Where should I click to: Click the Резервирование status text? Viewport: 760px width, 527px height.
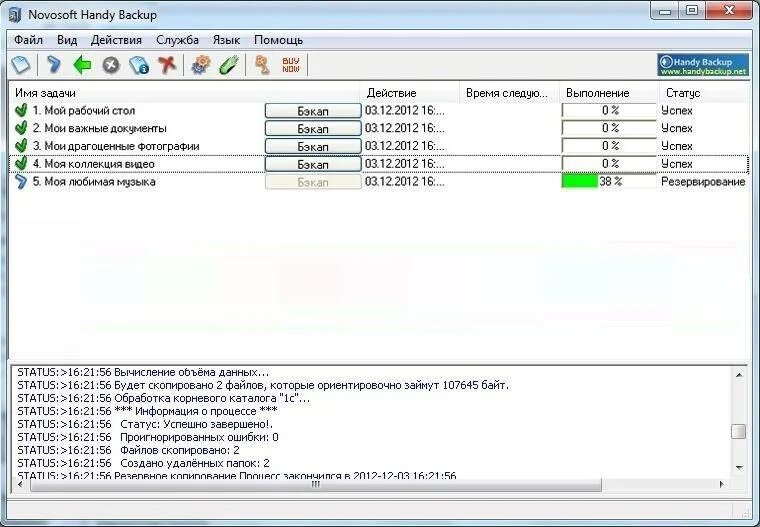(x=703, y=182)
